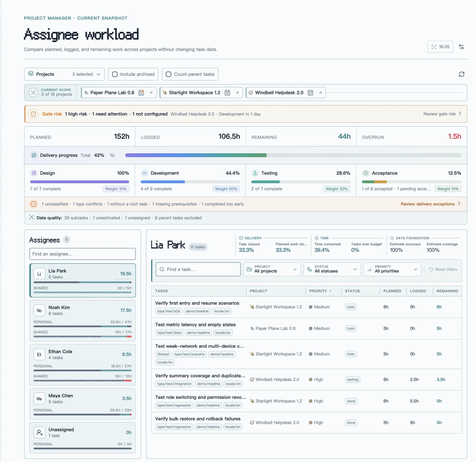
Task: Click the Data quality scan icon
Action: pyautogui.click(x=32, y=217)
